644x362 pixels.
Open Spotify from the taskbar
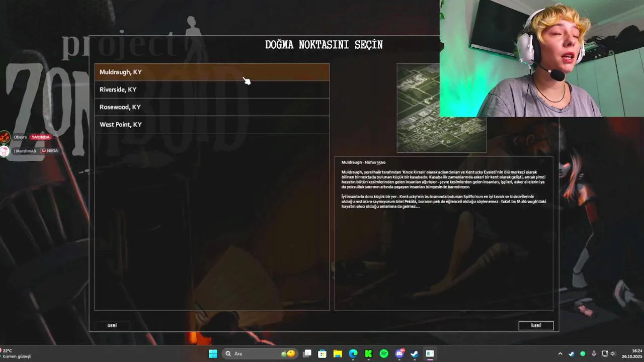[x=384, y=353]
